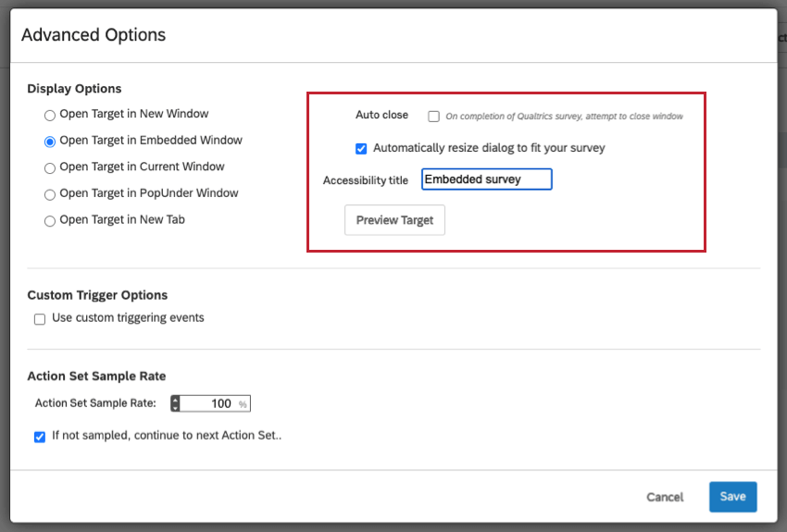Click the Accessibility title text field
This screenshot has height=532, width=787.
486,179
